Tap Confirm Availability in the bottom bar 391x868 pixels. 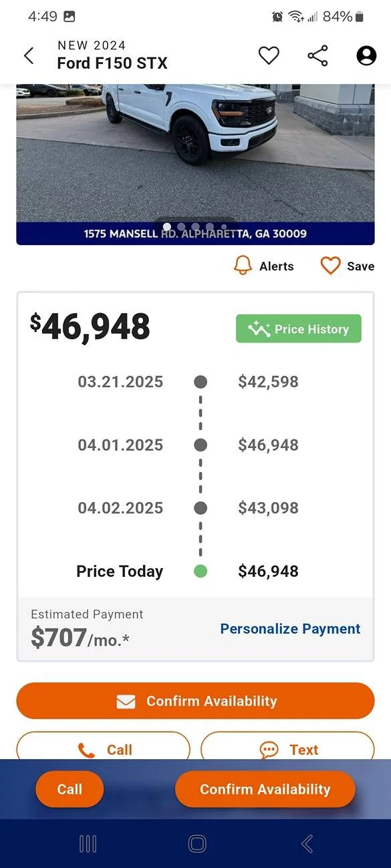265,789
